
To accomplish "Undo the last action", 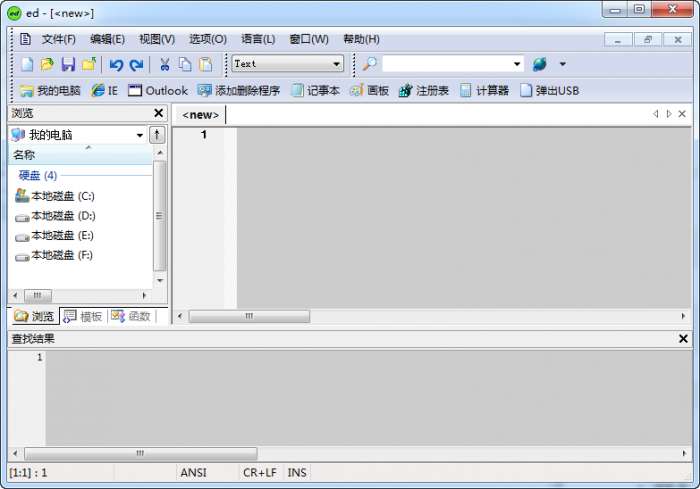I will point(116,65).
